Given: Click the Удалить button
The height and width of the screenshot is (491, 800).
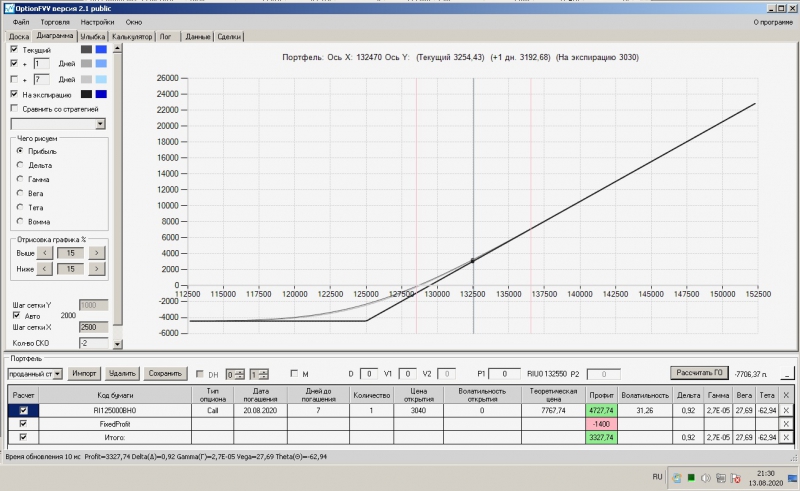Looking at the screenshot, I should (x=122, y=373).
